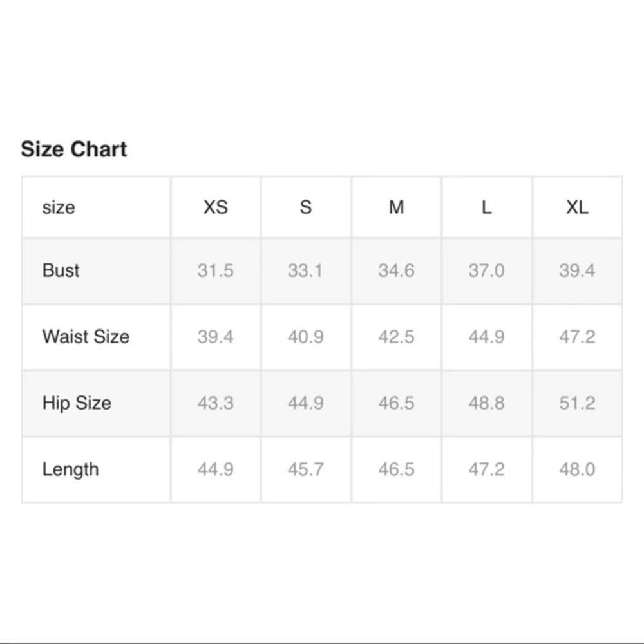644x644 pixels.
Task: Select the L bust value 37.0
Action: point(487,270)
